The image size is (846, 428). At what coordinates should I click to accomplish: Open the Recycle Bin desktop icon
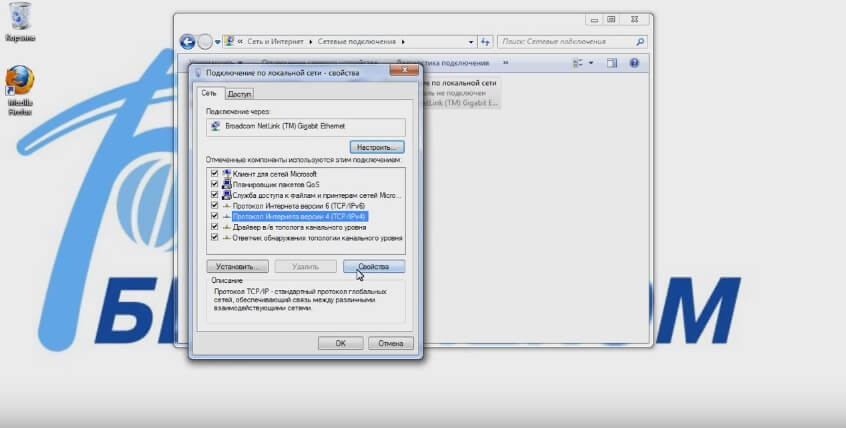click(20, 22)
